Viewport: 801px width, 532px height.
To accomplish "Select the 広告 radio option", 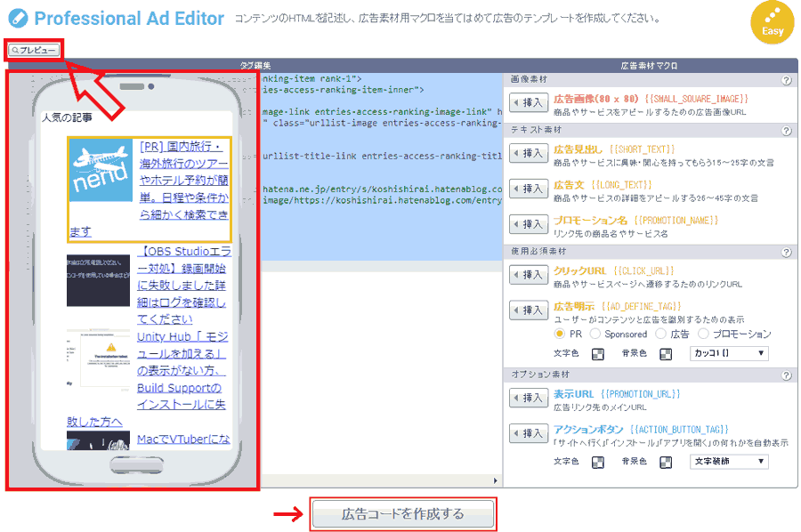I will pyautogui.click(x=660, y=334).
